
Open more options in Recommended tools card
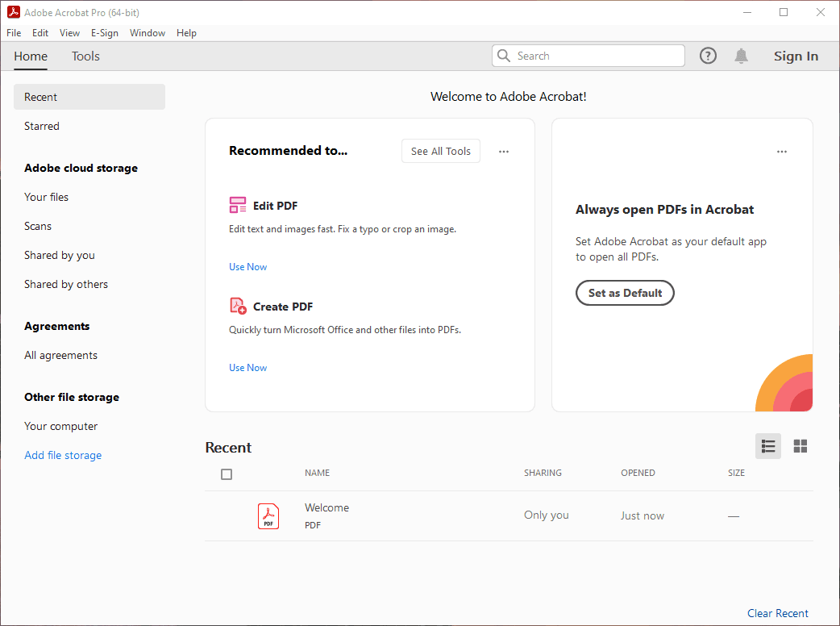click(504, 152)
